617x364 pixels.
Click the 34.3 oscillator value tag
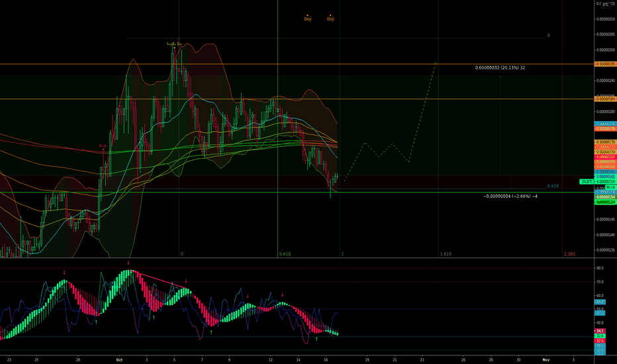click(x=600, y=331)
